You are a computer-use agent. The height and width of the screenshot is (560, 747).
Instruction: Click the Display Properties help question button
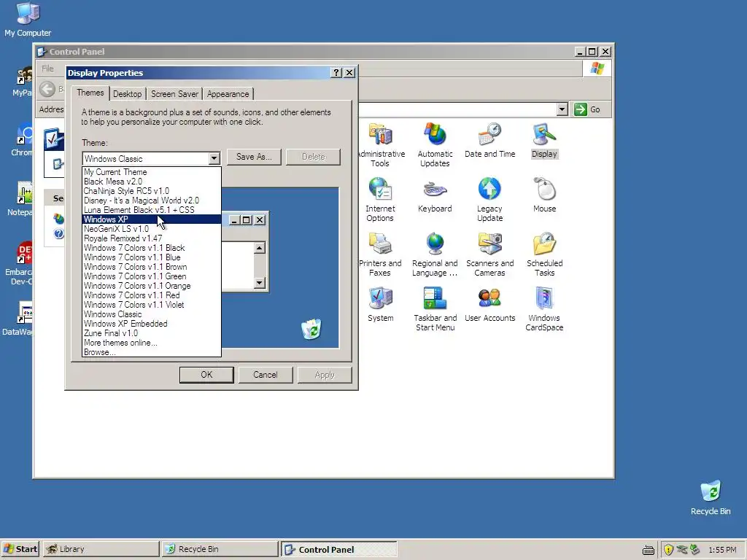pyautogui.click(x=336, y=72)
